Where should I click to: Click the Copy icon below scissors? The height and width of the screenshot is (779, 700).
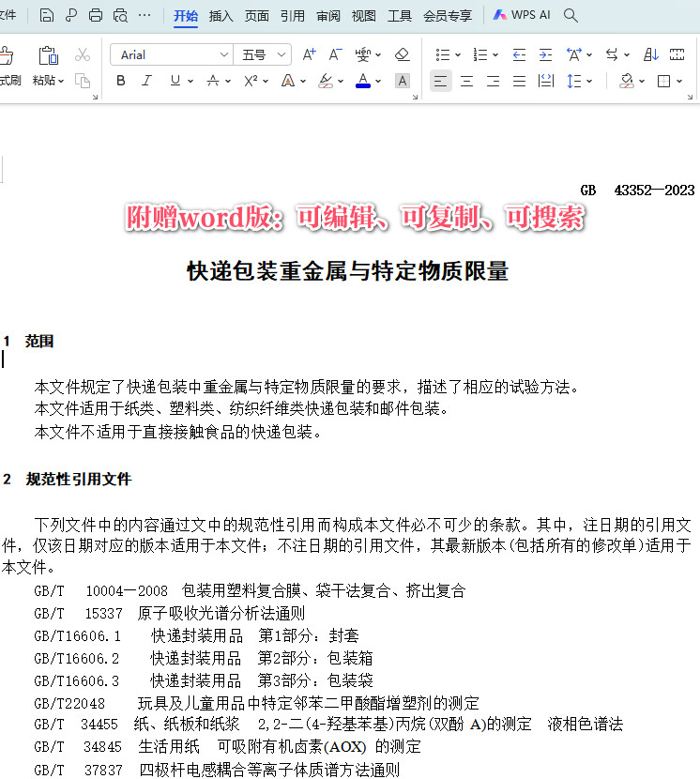click(x=83, y=81)
